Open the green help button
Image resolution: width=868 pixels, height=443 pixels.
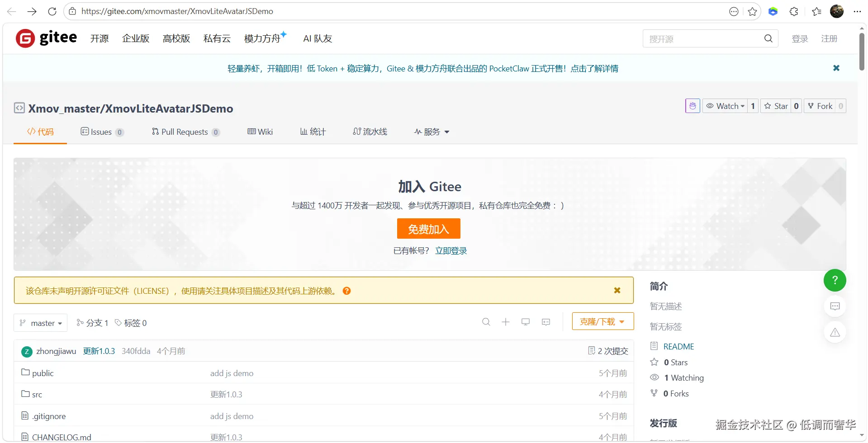835,280
